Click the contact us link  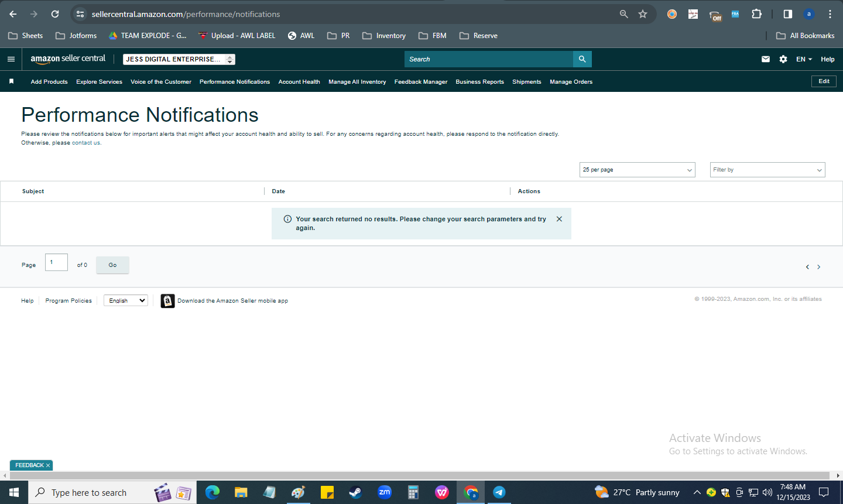click(85, 143)
